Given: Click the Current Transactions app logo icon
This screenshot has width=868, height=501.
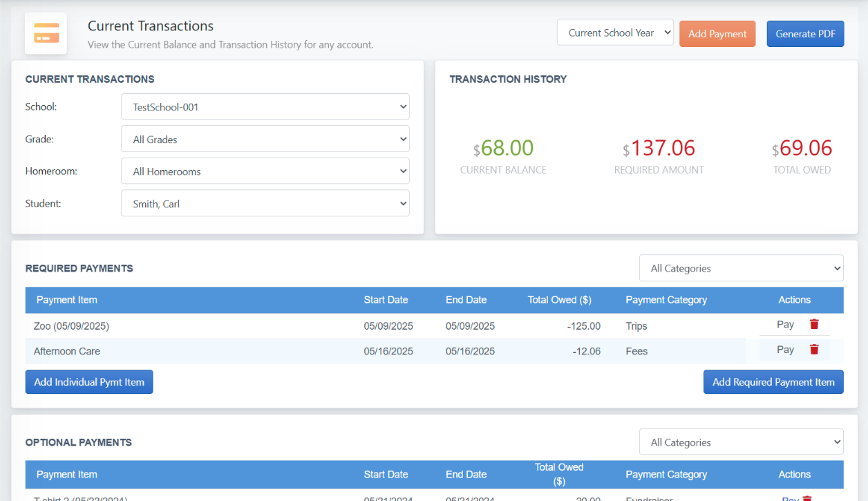Looking at the screenshot, I should [46, 33].
